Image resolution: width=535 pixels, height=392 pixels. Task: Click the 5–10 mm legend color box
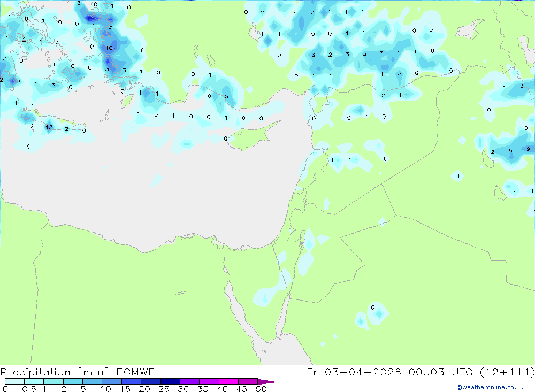point(93,381)
